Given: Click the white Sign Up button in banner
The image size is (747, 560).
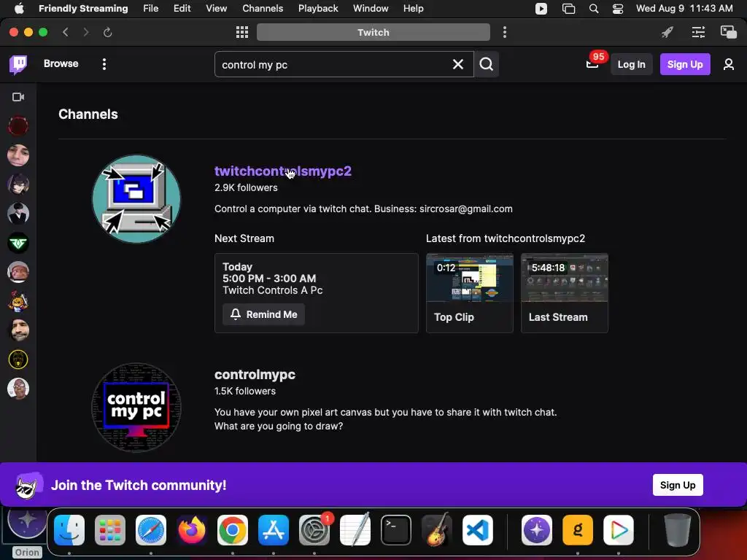Looking at the screenshot, I should point(678,485).
